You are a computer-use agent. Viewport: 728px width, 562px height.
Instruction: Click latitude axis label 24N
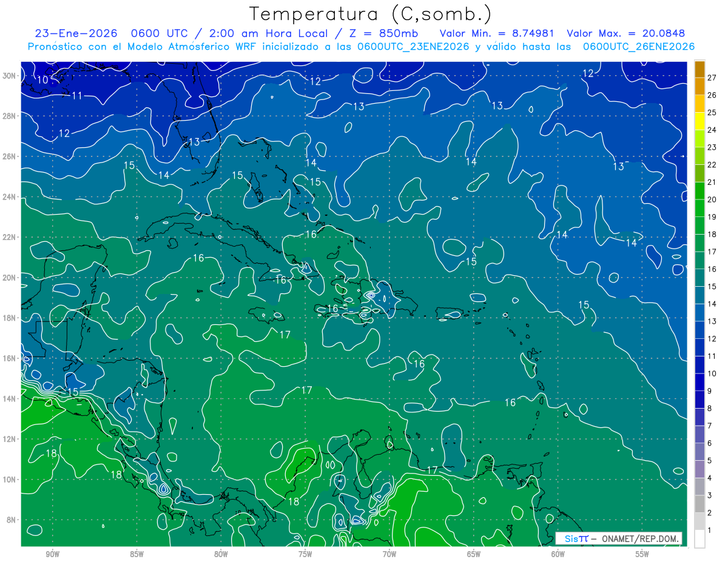click(9, 197)
